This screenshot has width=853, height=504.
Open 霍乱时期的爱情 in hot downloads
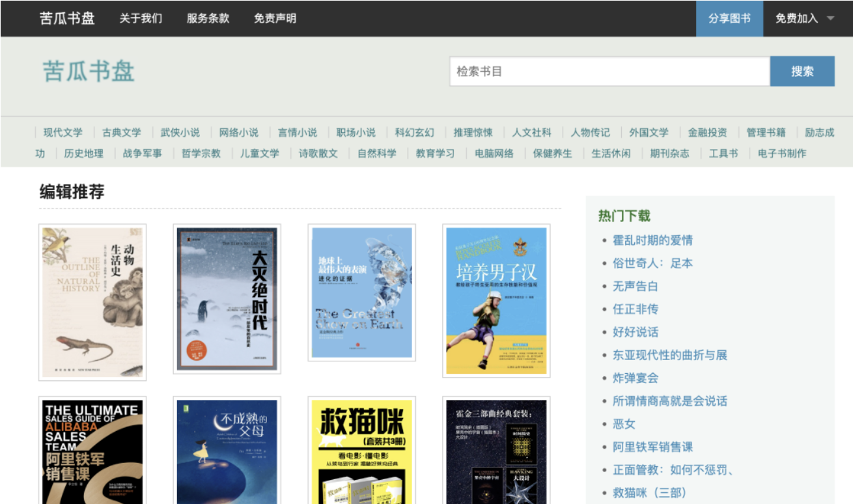652,240
